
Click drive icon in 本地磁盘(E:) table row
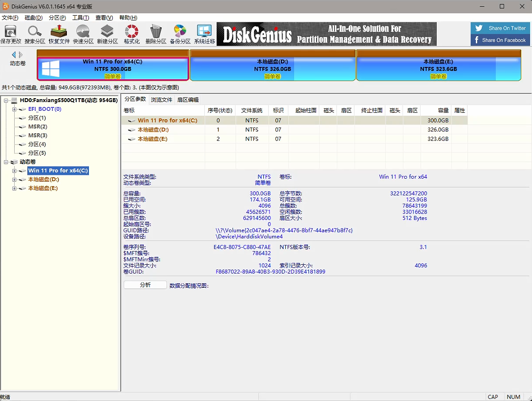(131, 139)
